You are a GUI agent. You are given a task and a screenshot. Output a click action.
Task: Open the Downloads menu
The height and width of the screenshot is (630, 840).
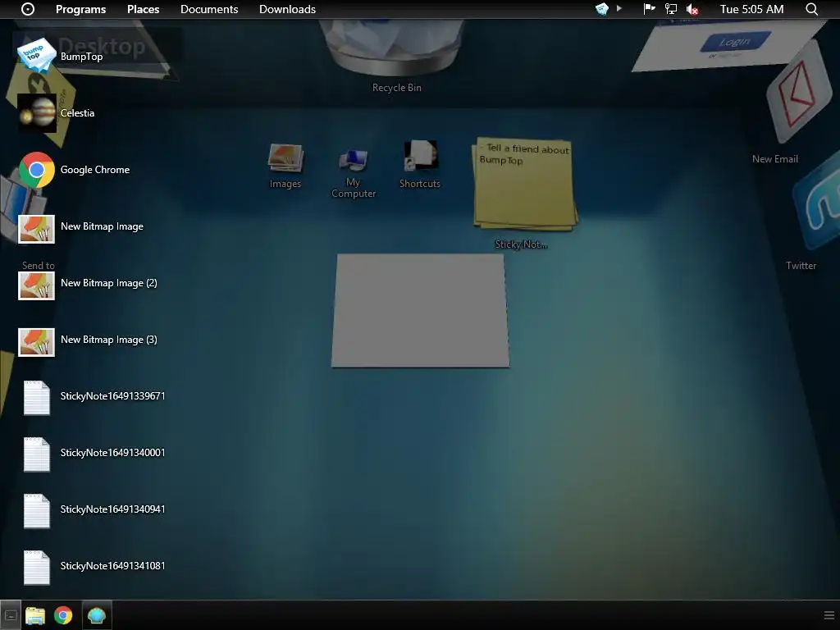pos(287,9)
